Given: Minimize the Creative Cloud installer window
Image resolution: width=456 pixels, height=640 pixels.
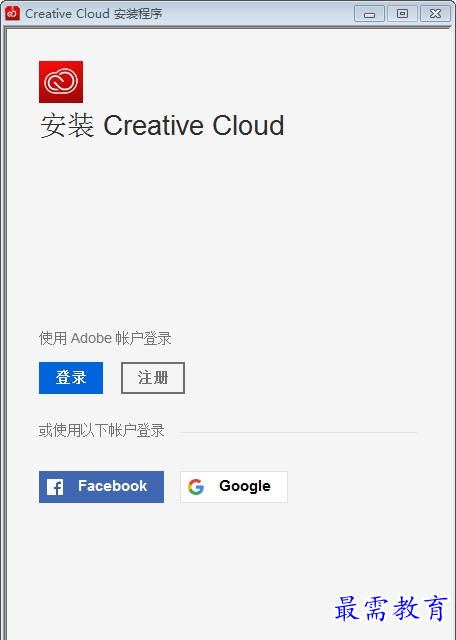Looking at the screenshot, I should click(369, 14).
